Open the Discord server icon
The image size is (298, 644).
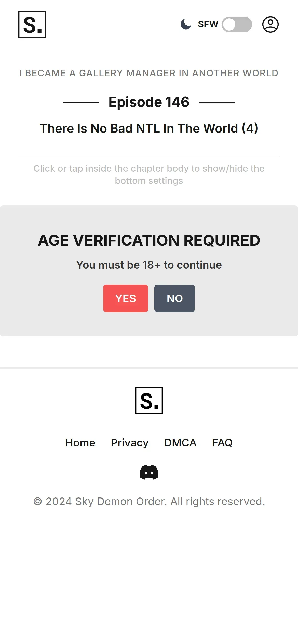149,472
